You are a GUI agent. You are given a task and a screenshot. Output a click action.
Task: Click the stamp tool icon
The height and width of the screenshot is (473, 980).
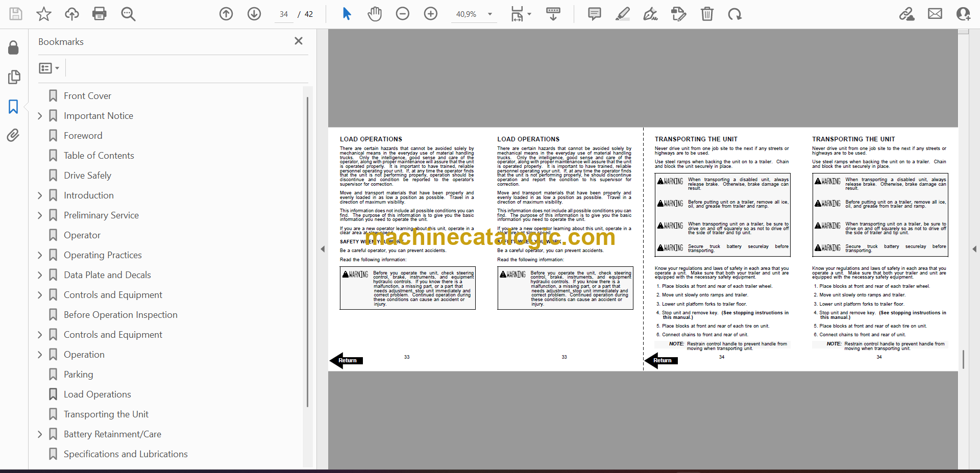(679, 14)
